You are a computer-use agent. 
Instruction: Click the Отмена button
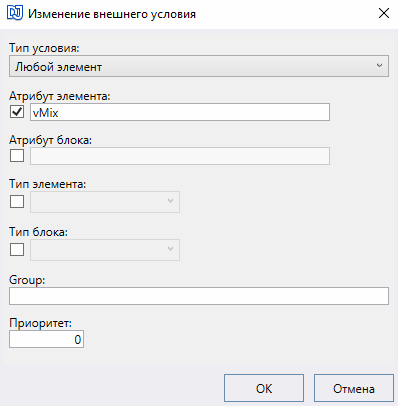coord(354,388)
